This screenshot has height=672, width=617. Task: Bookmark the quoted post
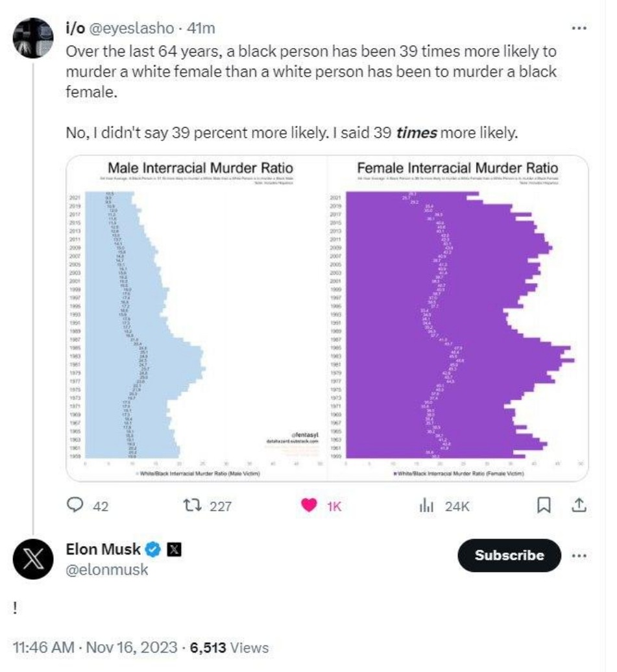[544, 505]
